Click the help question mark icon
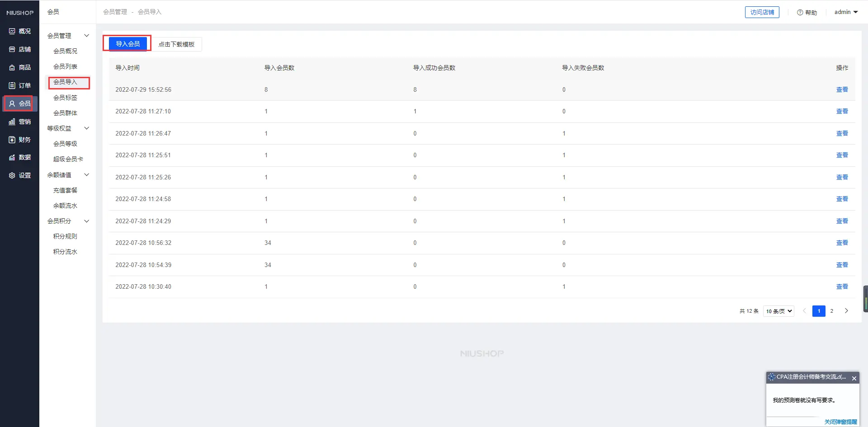This screenshot has height=427, width=868. point(800,13)
